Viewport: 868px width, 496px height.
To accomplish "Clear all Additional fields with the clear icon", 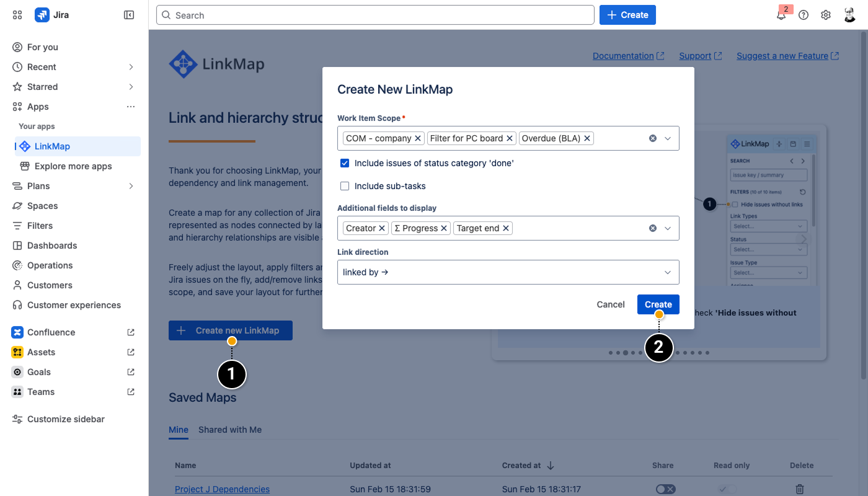I will pos(653,228).
